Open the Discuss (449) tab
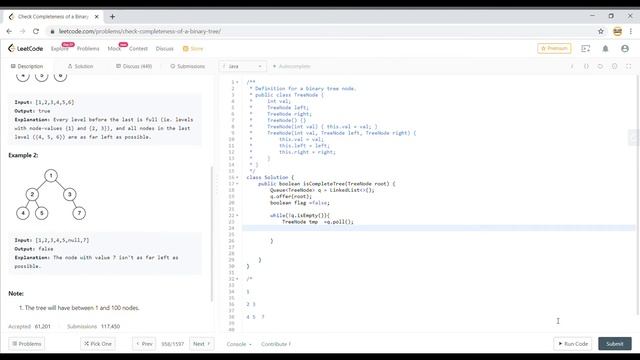640x360 pixels. click(134, 66)
